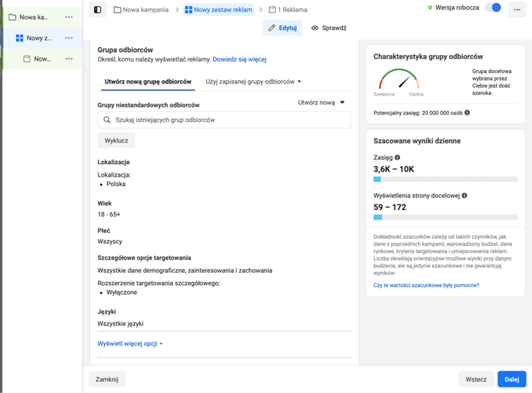Click Potencjalny zasięg 20 000 000 osób text
The height and width of the screenshot is (393, 532).
click(418, 113)
